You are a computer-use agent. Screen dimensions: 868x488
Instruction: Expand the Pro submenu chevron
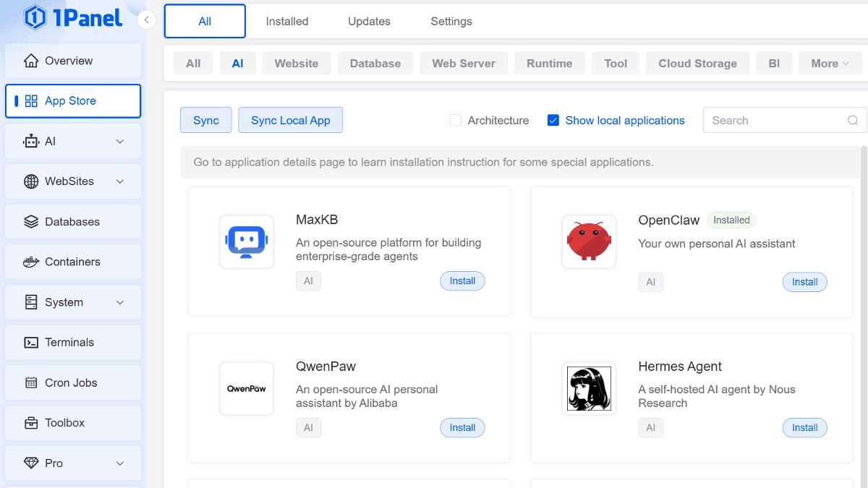[x=120, y=463]
